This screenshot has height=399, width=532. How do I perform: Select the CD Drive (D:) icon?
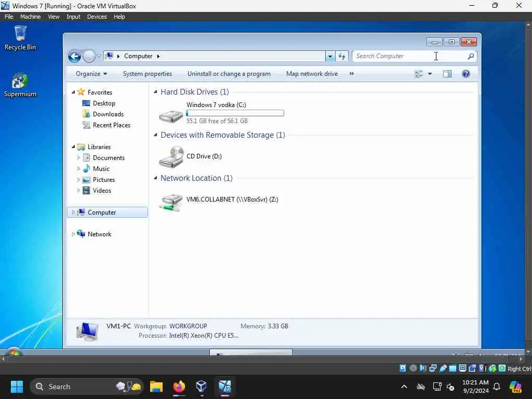(171, 156)
